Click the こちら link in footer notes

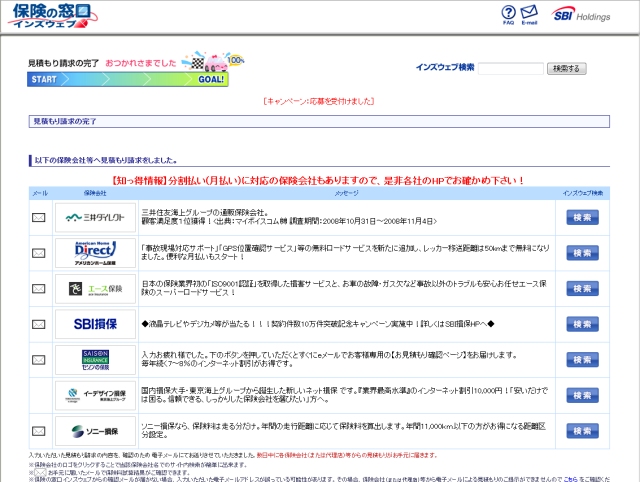[571, 479]
